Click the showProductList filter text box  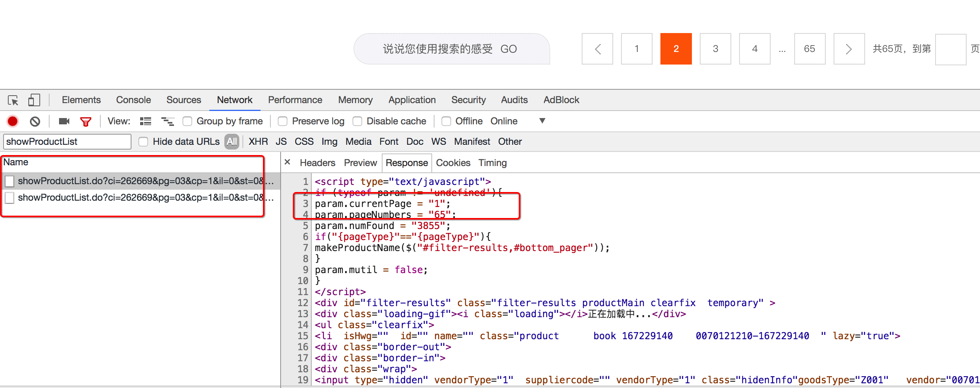(67, 142)
